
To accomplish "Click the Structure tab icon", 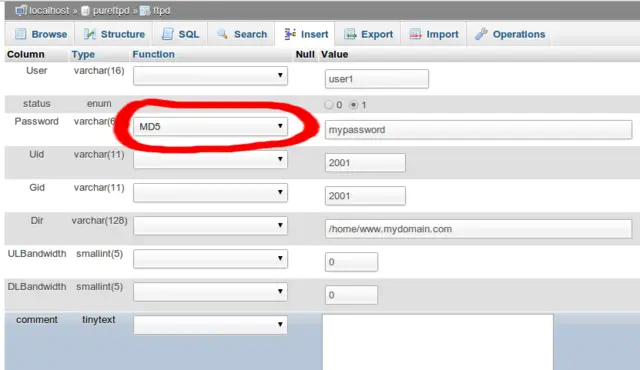I will click(89, 34).
